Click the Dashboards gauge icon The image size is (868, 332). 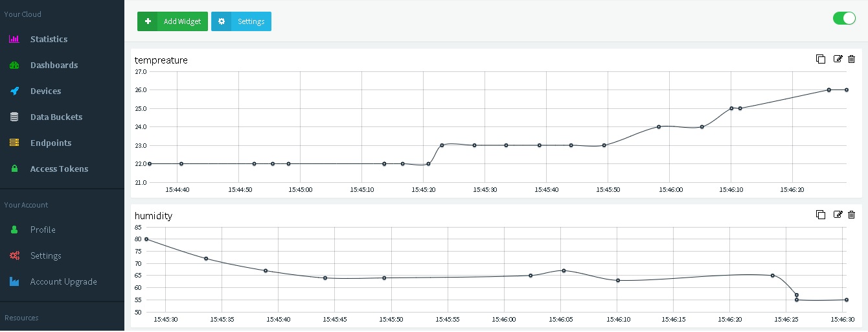click(x=14, y=65)
